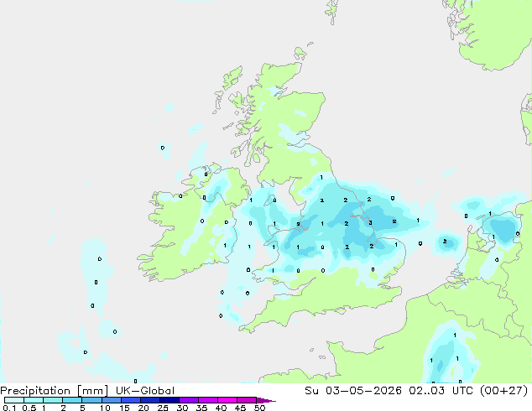Click the 20–25 mm legend color swatch
Viewport: 532px width, 411px height.
click(150, 400)
